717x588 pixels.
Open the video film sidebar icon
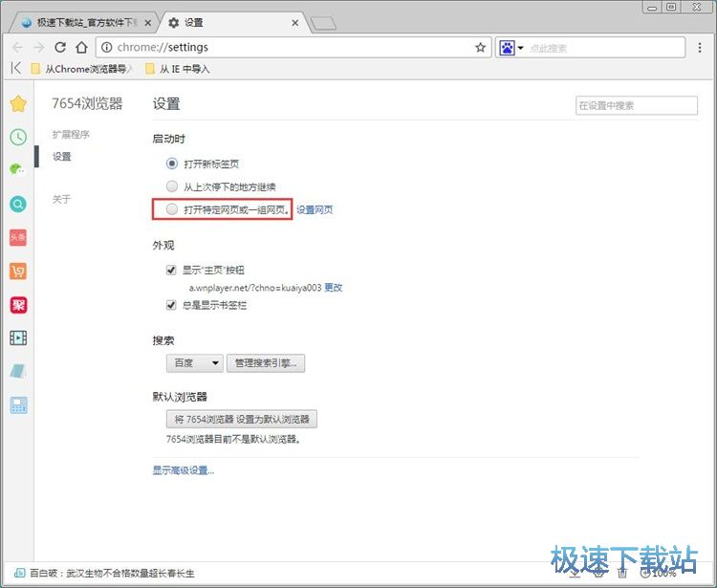coord(18,338)
